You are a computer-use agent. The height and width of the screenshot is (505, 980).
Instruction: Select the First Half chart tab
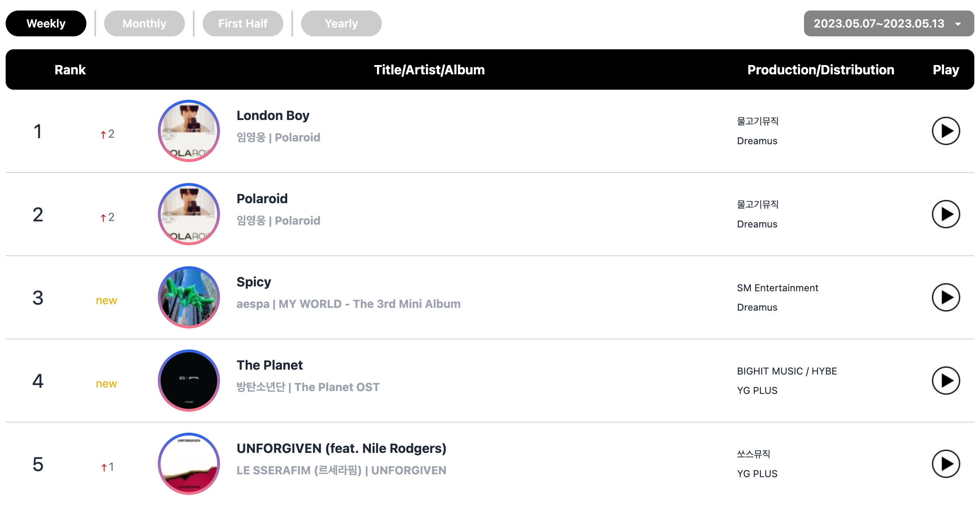(x=243, y=23)
